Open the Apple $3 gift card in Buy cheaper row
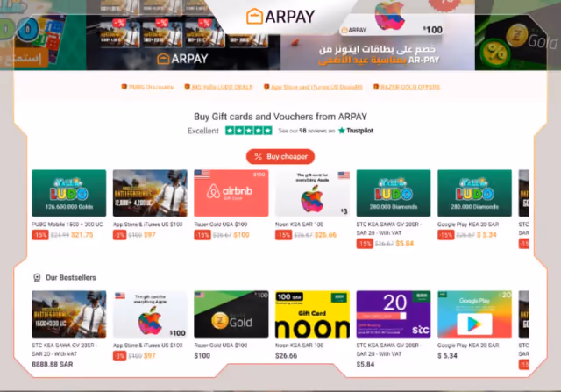 (x=312, y=193)
